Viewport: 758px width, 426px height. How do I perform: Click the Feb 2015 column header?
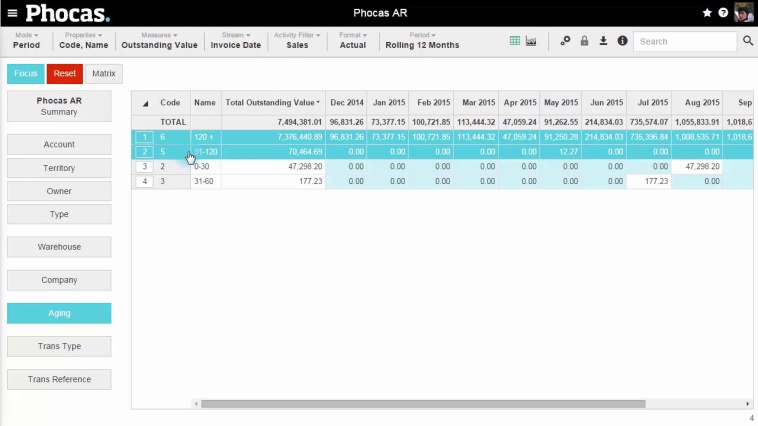tap(433, 103)
